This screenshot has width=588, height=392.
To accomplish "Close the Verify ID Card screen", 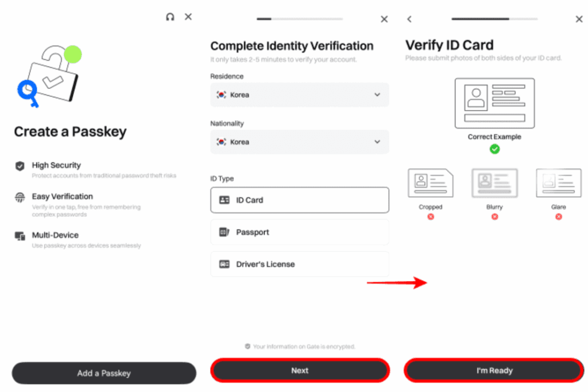I will click(x=579, y=20).
